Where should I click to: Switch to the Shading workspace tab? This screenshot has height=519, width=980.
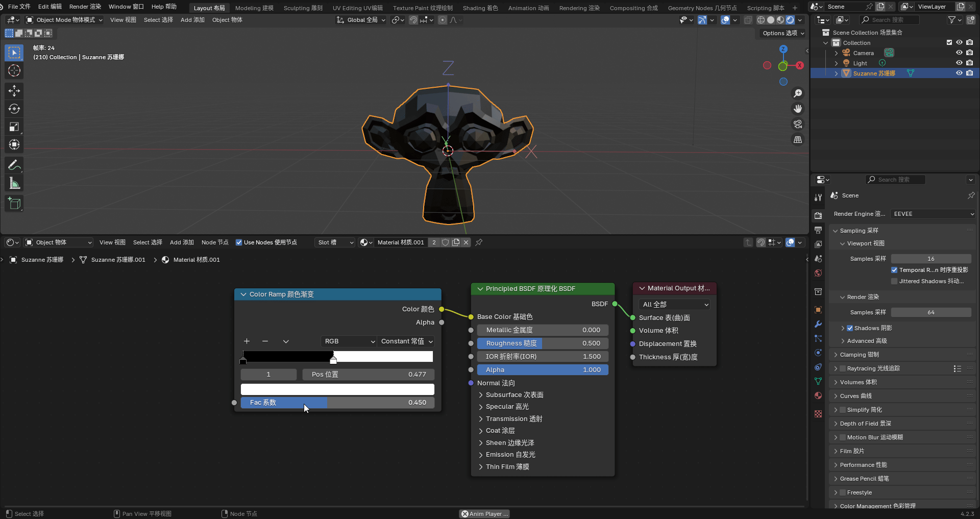(x=480, y=8)
